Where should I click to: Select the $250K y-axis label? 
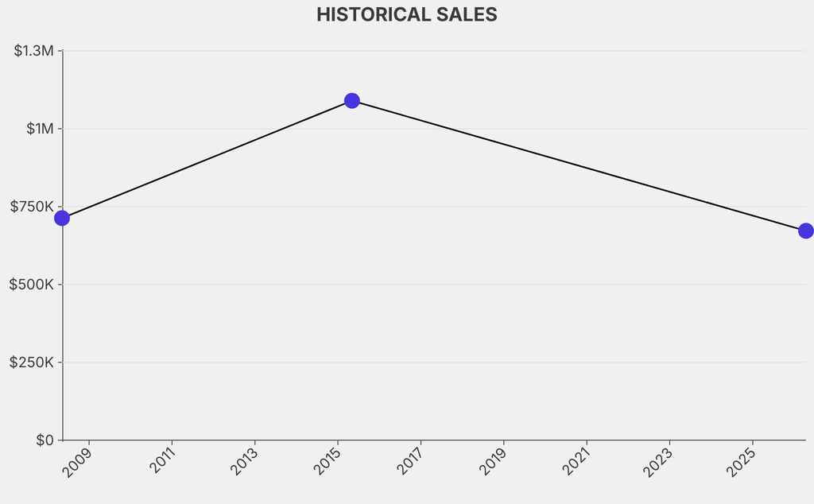tap(32, 362)
